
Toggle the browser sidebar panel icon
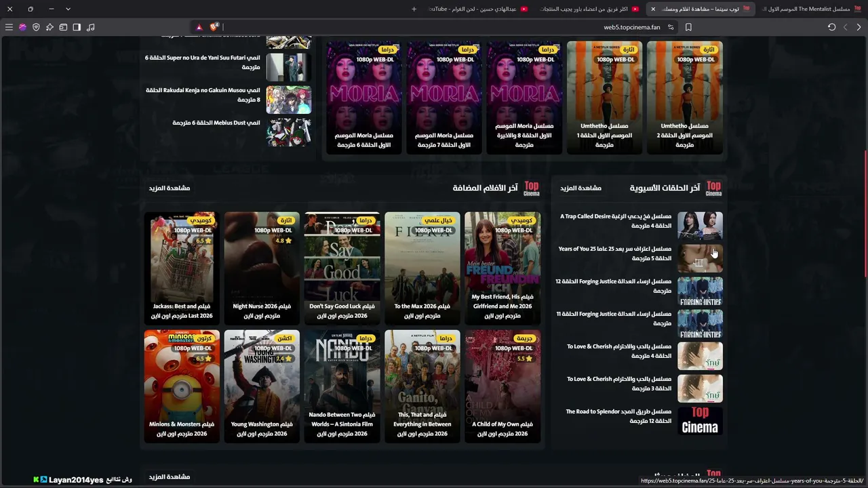(x=77, y=27)
